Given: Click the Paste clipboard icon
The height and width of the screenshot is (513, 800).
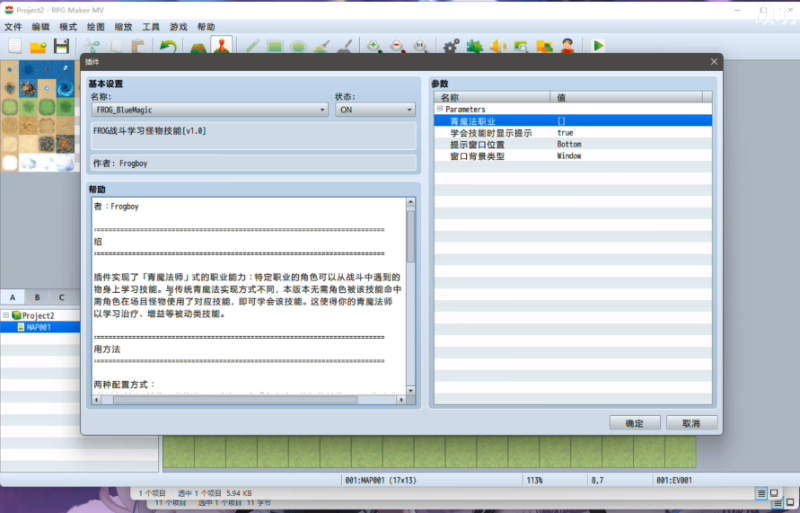Looking at the screenshot, I should click(138, 46).
